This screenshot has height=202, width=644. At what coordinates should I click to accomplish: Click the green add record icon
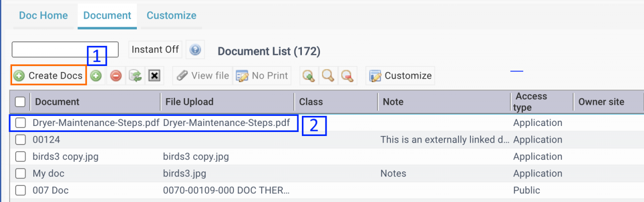(x=96, y=76)
